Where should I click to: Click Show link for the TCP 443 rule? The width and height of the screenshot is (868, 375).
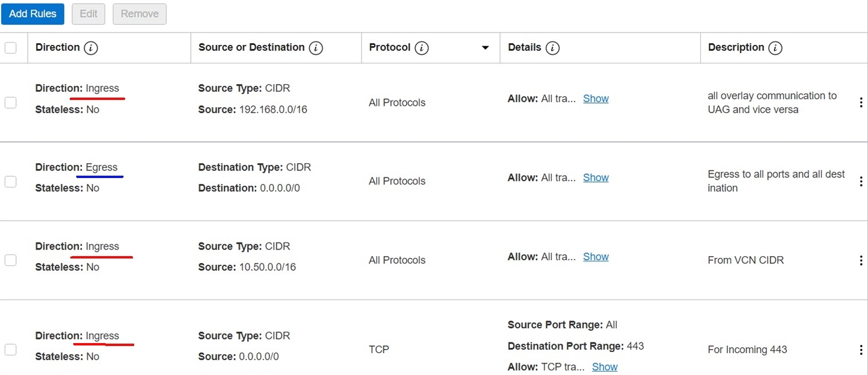[x=604, y=367]
